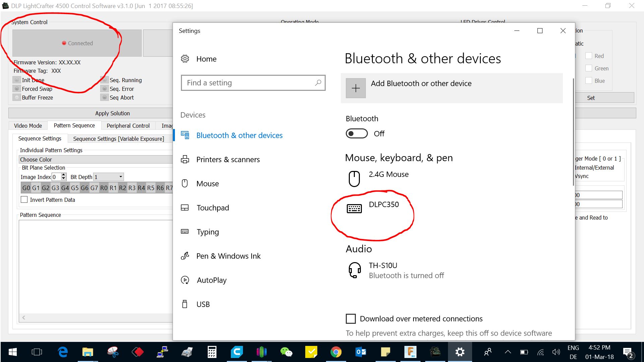644x362 pixels.
Task: Check the Blue LED checkbox
Action: (589, 81)
